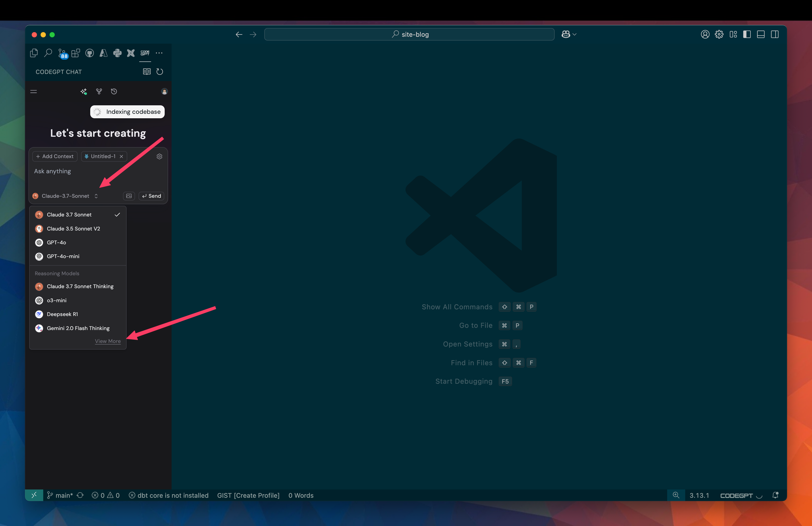This screenshot has height=526, width=812.
Task: Attach an image to the prompt
Action: click(x=129, y=196)
